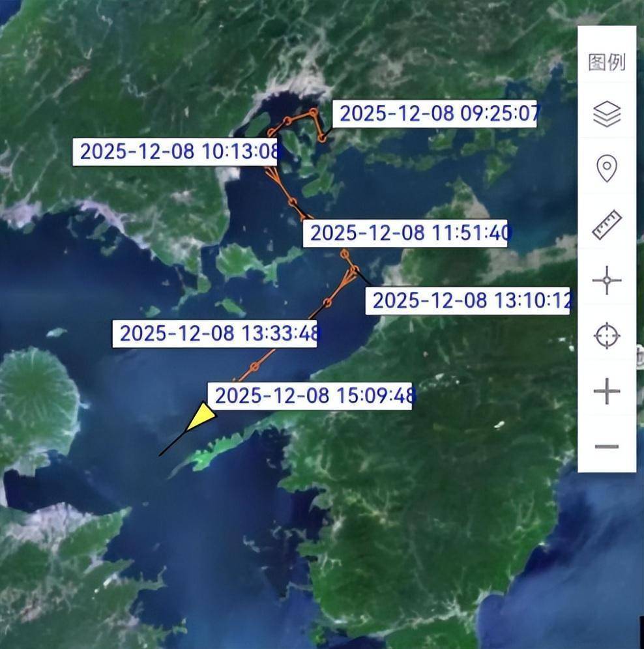The height and width of the screenshot is (649, 644).
Task: Open the 图例 legend panel
Action: coord(606,63)
